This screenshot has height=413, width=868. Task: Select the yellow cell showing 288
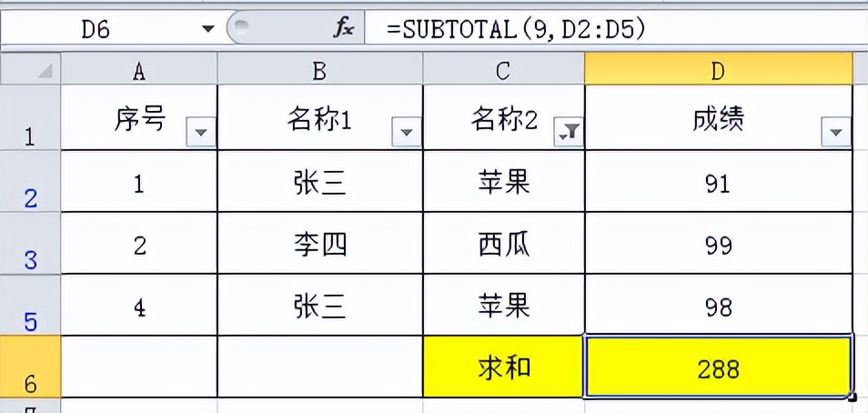point(718,368)
